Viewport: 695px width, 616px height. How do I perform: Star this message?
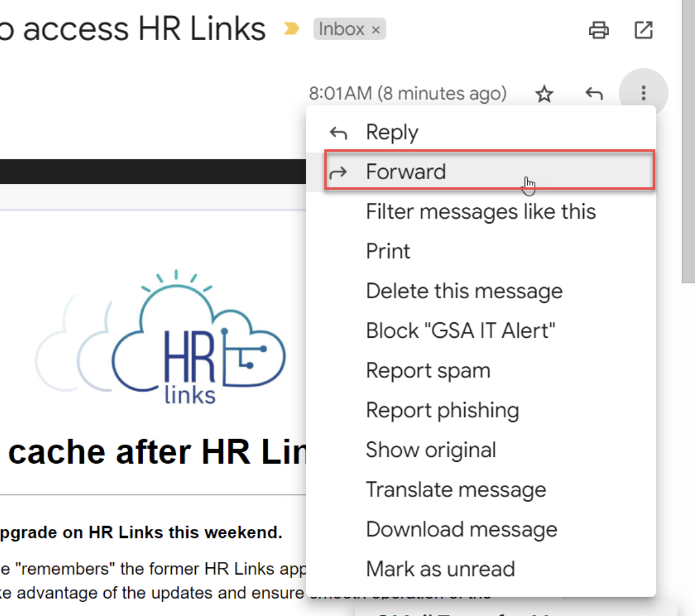[x=544, y=94]
